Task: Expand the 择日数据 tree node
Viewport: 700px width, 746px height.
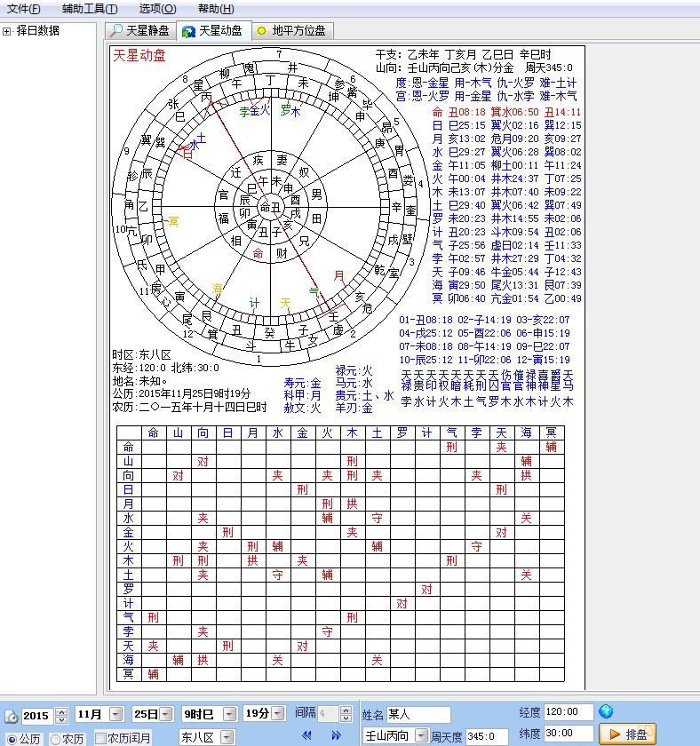Action: tap(6, 31)
